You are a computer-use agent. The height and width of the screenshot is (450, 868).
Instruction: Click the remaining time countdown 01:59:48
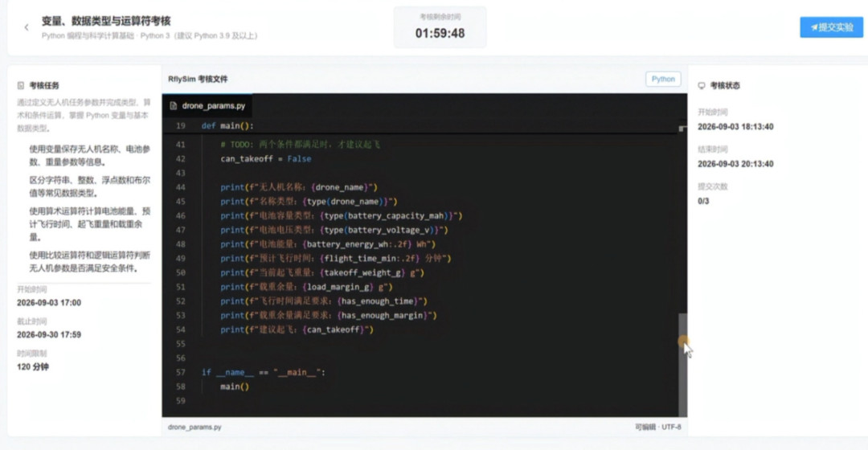(x=440, y=33)
